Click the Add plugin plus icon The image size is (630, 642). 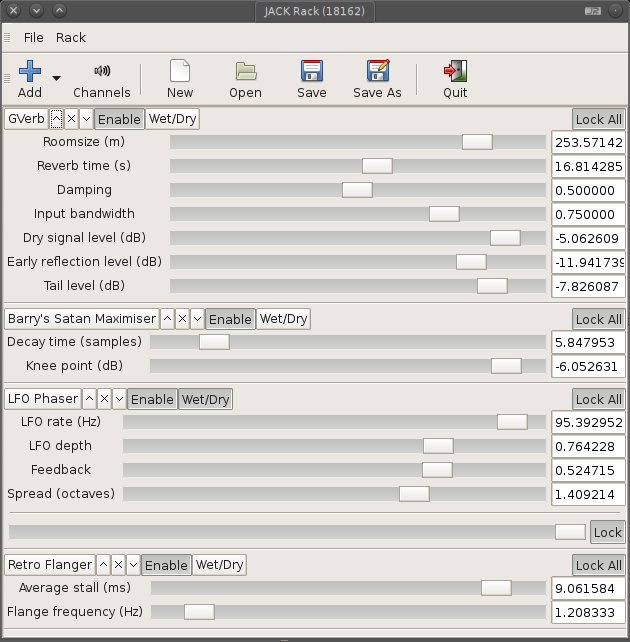(29, 72)
